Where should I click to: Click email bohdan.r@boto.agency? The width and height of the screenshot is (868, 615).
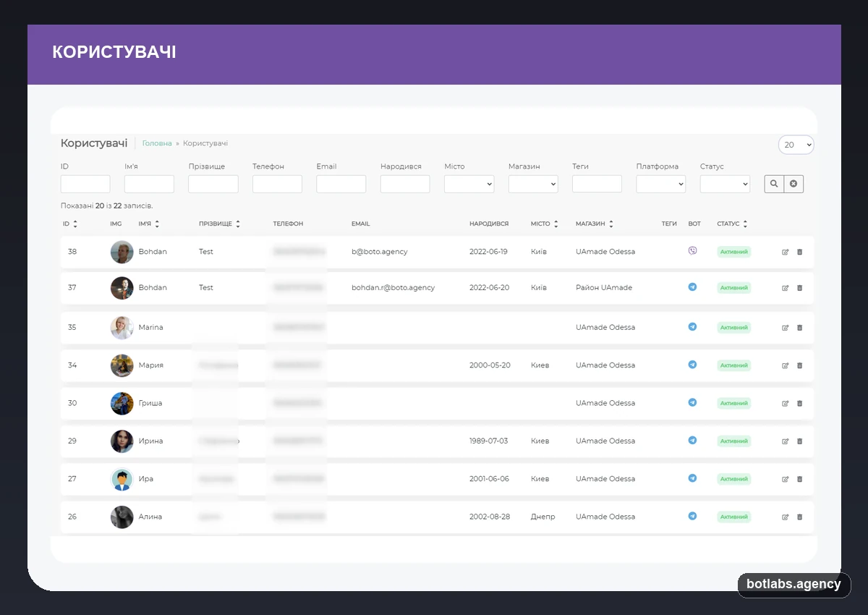(x=393, y=288)
